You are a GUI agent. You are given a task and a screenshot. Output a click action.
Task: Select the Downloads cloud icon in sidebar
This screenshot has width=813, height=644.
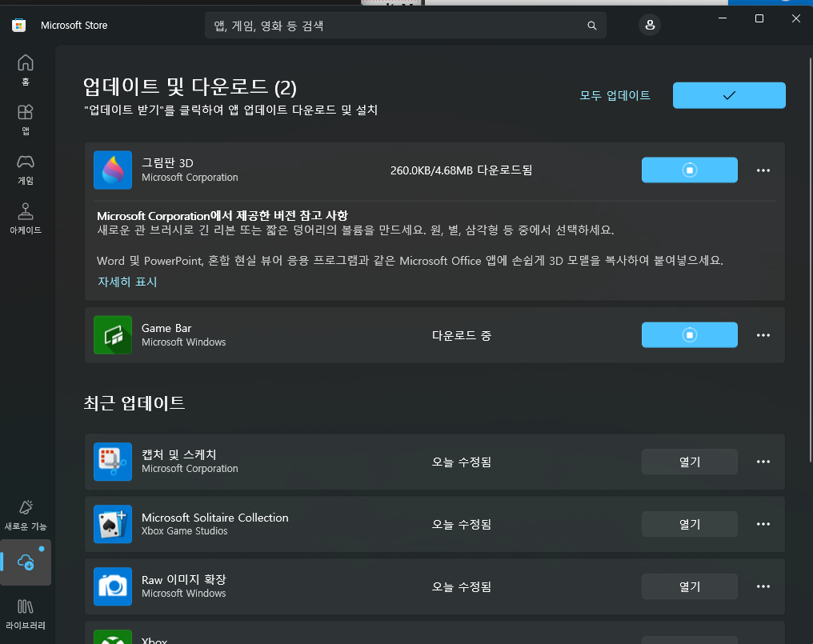[26, 562]
